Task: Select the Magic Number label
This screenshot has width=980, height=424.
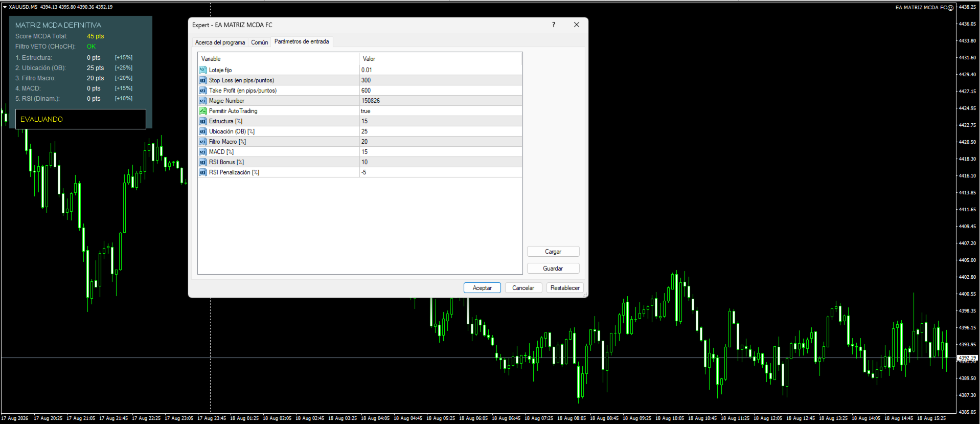Action: click(226, 101)
